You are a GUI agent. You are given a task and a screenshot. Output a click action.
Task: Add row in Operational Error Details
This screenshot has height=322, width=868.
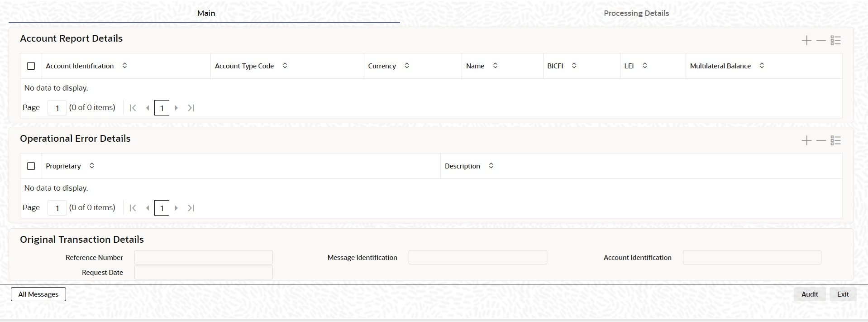[x=806, y=141]
